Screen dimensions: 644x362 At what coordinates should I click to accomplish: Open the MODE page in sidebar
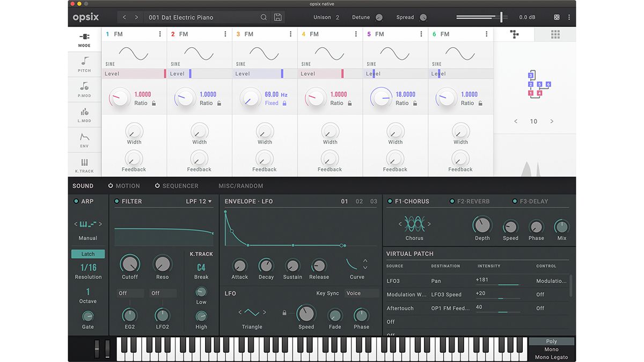click(84, 40)
